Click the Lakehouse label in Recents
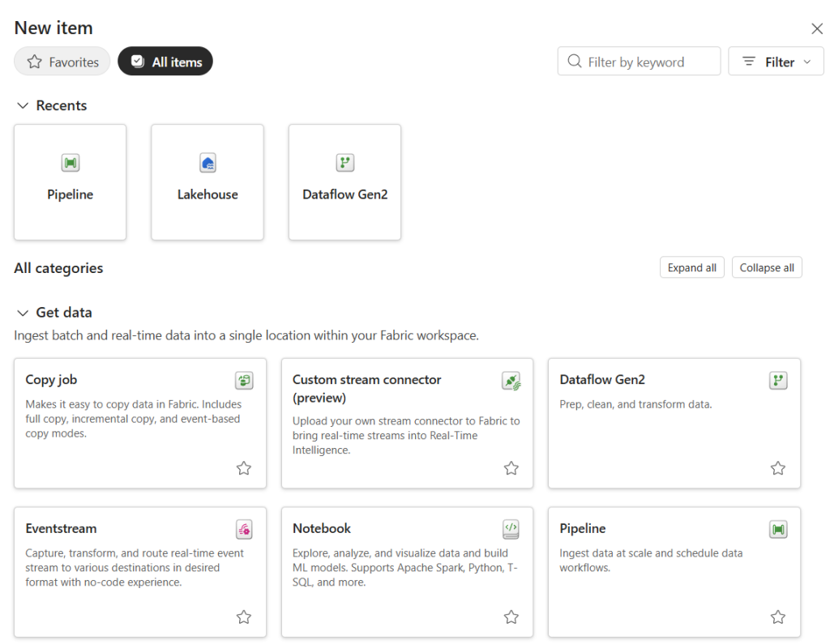This screenshot has width=830, height=644. [207, 194]
